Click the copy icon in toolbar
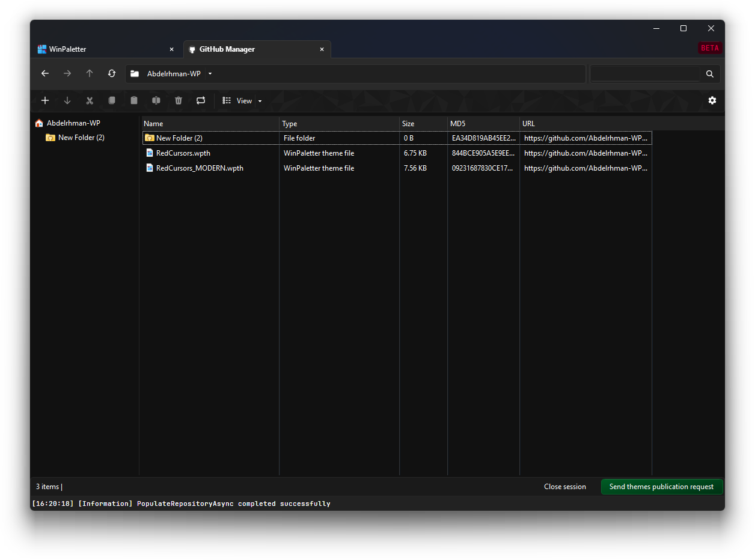 (x=112, y=100)
